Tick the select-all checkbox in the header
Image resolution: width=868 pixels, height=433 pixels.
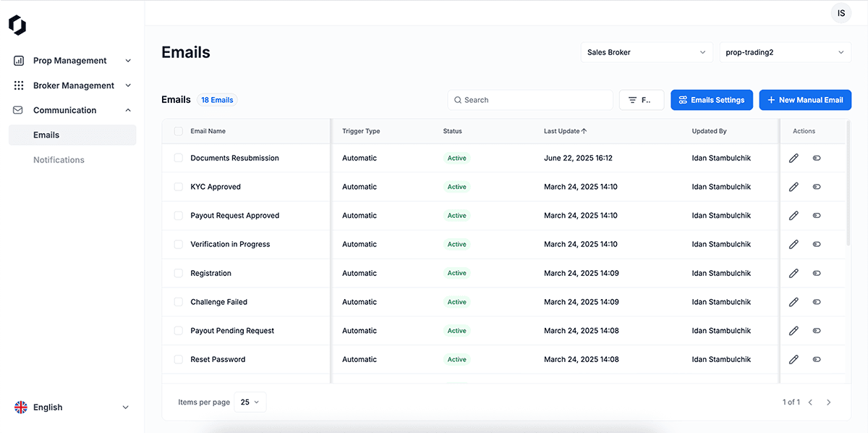[179, 131]
